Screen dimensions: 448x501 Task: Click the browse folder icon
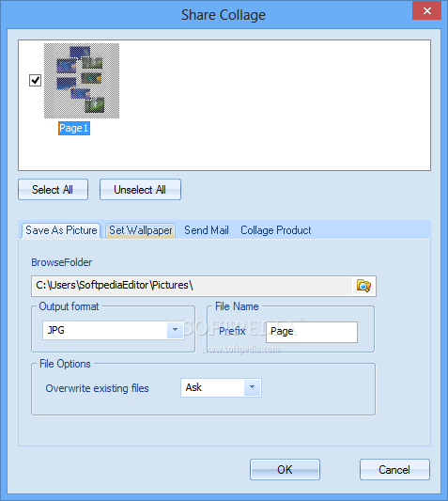tap(363, 286)
